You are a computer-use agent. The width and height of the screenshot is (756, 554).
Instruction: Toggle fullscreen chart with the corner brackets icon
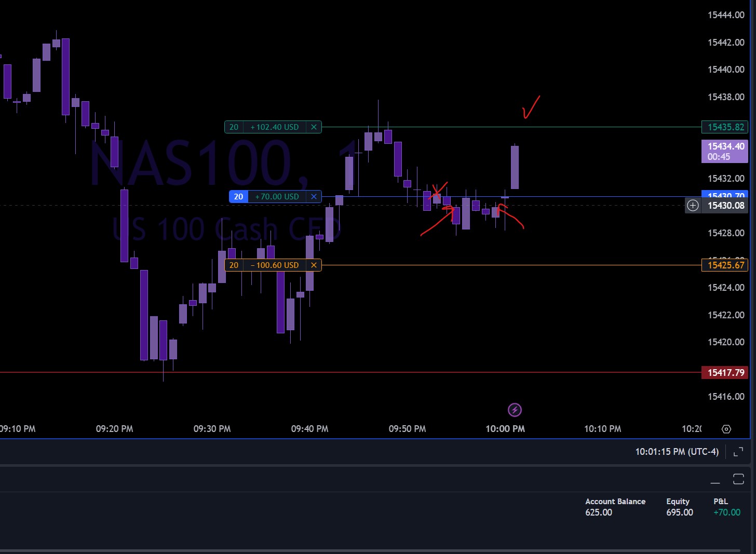point(738,452)
